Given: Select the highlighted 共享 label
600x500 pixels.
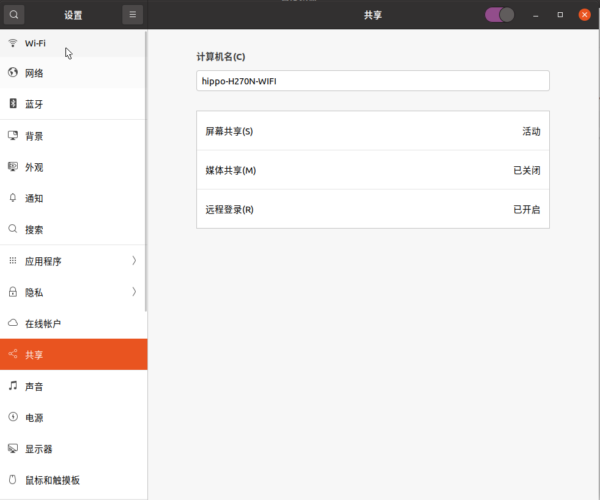Looking at the screenshot, I should tap(34, 355).
